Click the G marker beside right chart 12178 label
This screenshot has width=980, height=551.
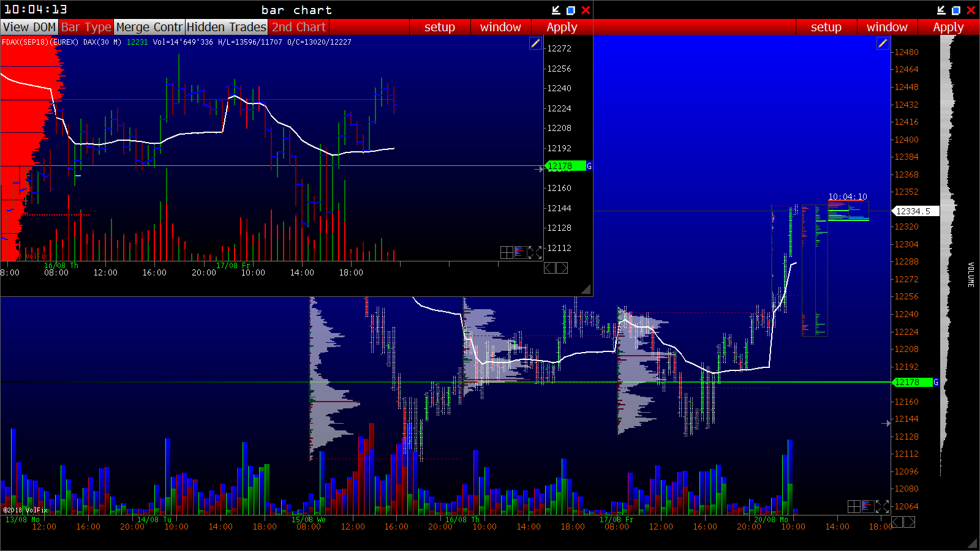936,382
